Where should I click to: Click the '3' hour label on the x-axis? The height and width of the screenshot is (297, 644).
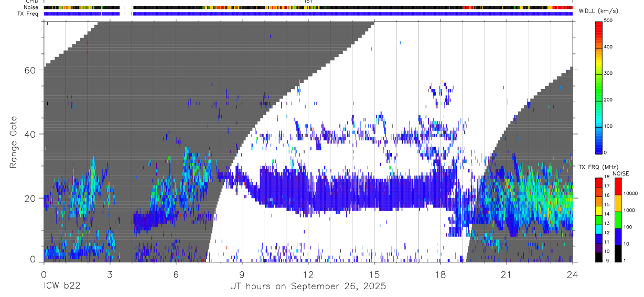(110, 273)
